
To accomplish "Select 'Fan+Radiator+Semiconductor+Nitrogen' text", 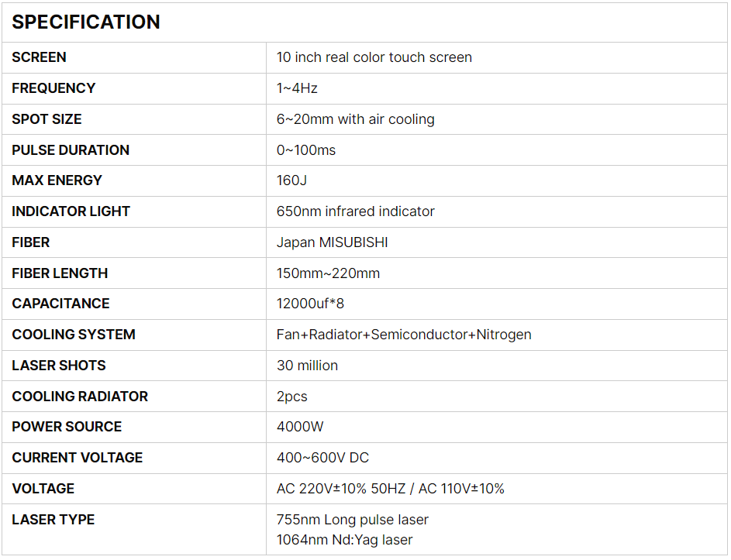I will [404, 335].
